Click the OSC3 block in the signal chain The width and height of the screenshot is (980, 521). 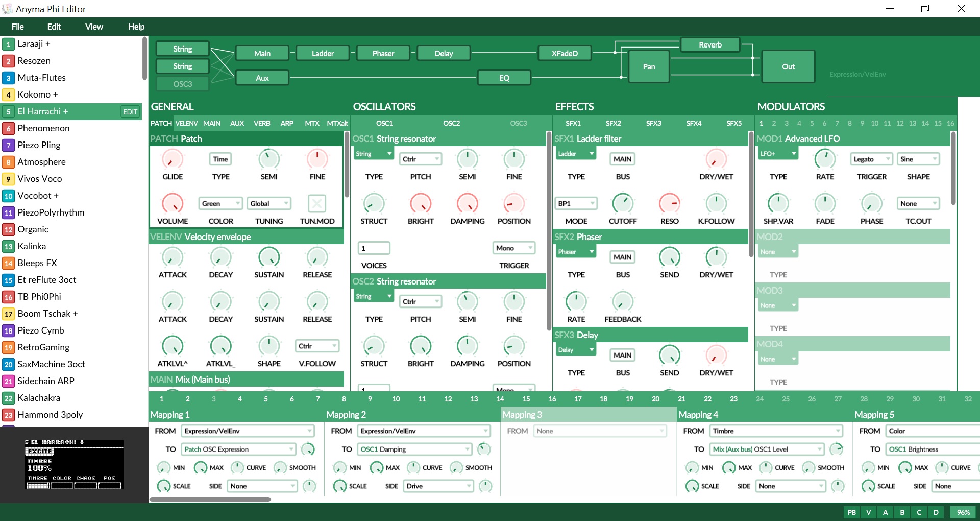183,84
